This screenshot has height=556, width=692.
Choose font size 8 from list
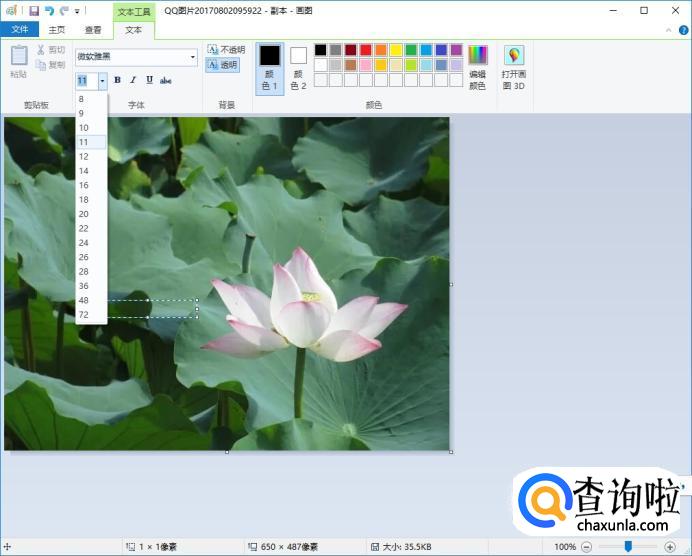point(91,99)
